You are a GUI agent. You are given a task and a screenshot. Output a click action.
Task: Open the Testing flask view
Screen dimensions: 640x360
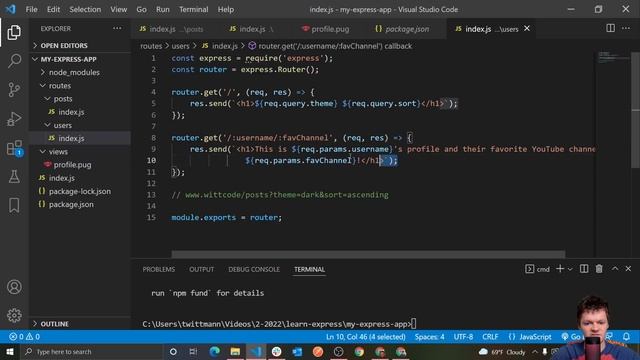14,176
